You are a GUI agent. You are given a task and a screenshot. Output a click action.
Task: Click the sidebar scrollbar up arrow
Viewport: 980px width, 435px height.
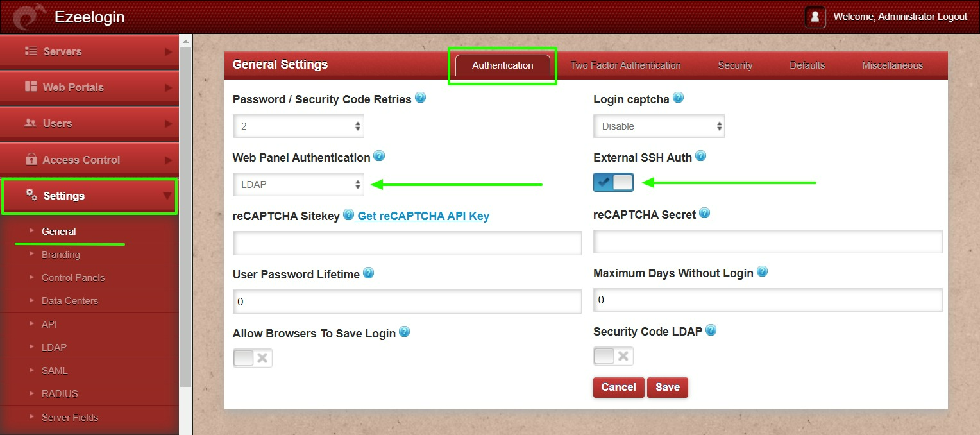coord(186,40)
